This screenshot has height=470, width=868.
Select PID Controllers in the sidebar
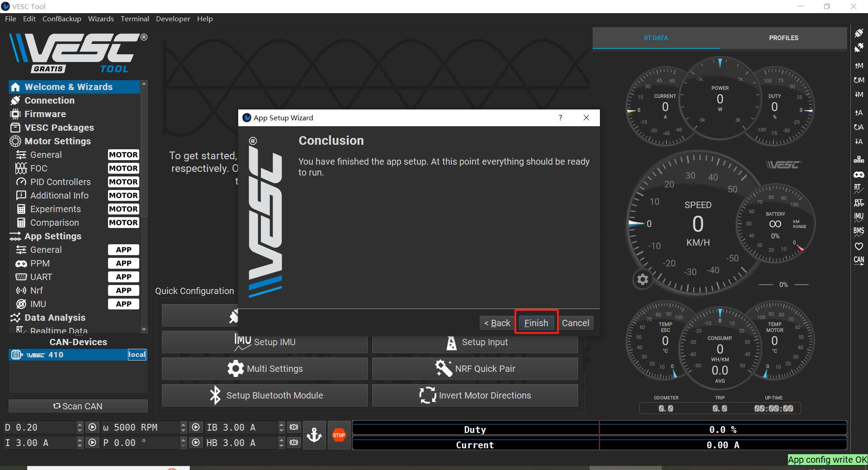(75, 182)
